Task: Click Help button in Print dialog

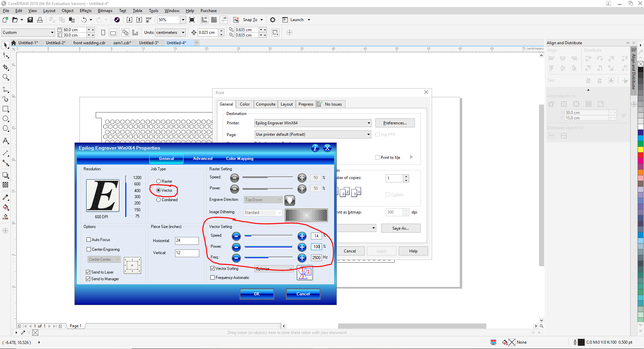Action: pyautogui.click(x=413, y=251)
